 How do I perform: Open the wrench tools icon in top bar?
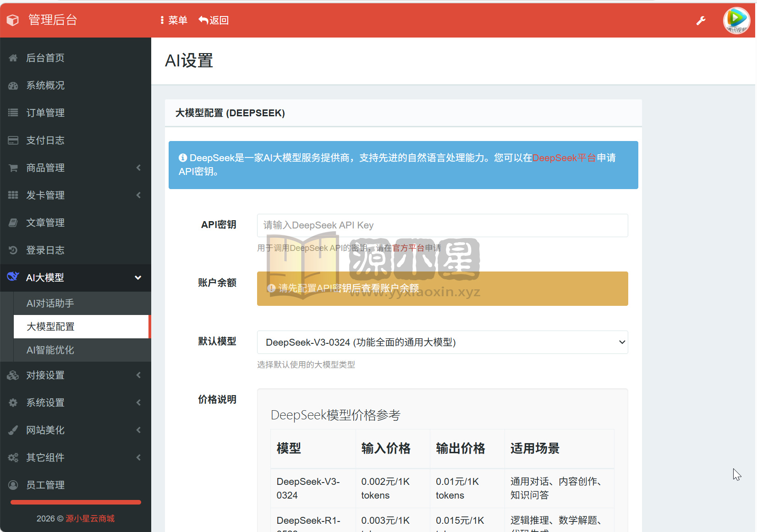click(701, 20)
